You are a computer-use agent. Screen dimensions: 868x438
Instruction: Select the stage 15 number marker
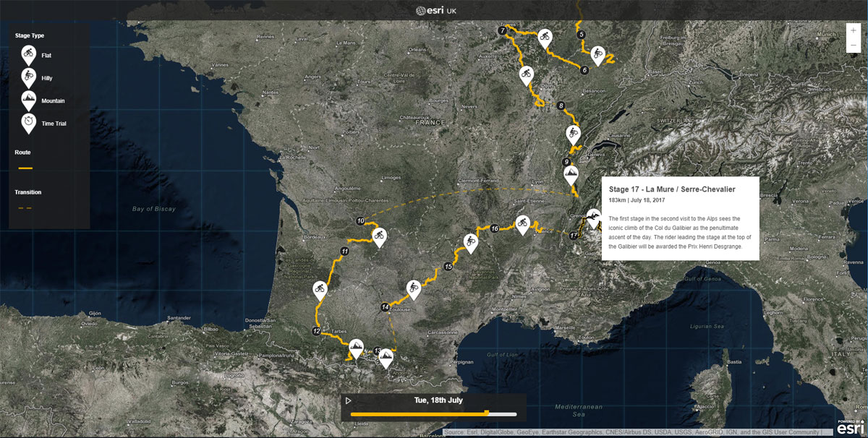tap(448, 267)
